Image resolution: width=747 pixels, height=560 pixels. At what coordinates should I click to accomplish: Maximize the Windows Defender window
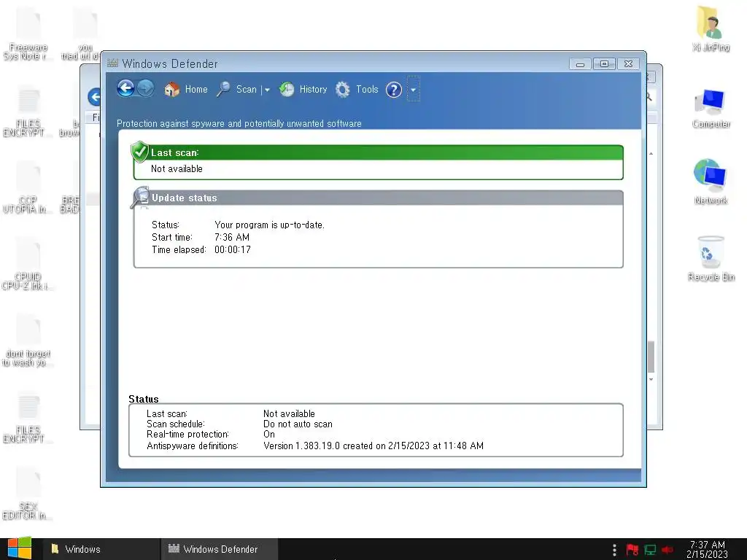(604, 64)
